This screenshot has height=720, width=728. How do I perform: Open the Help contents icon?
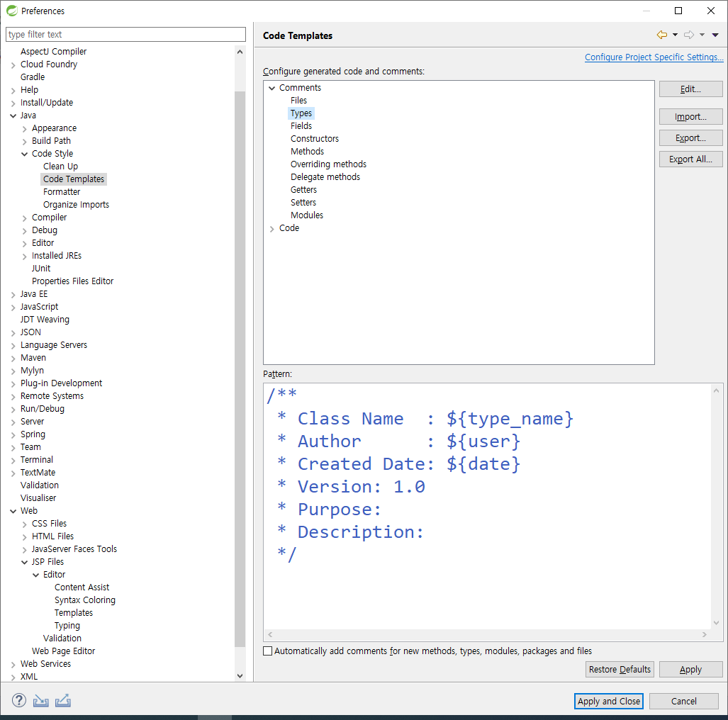(19, 700)
